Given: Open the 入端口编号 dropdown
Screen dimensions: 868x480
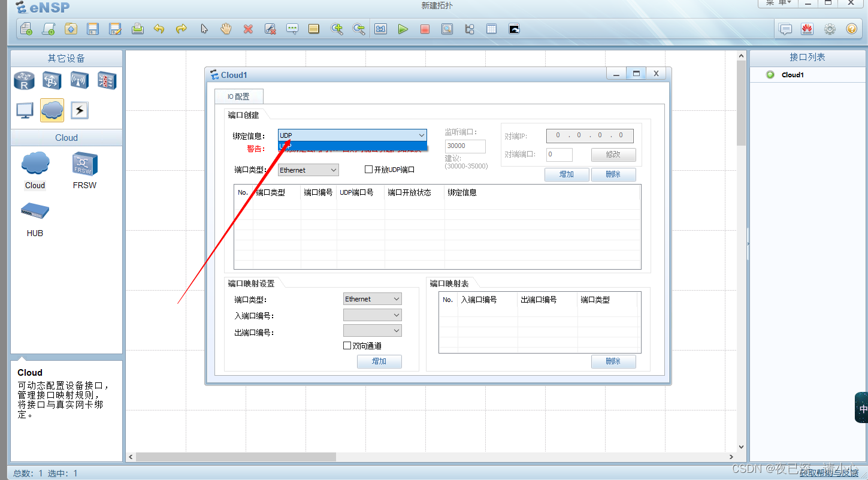Looking at the screenshot, I should (x=373, y=315).
